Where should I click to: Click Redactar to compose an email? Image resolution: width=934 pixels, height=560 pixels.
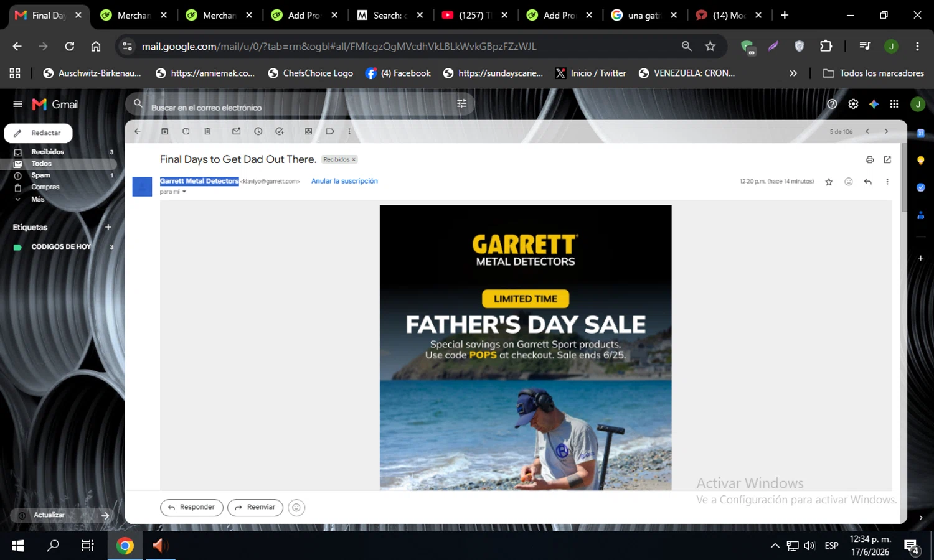click(x=39, y=133)
